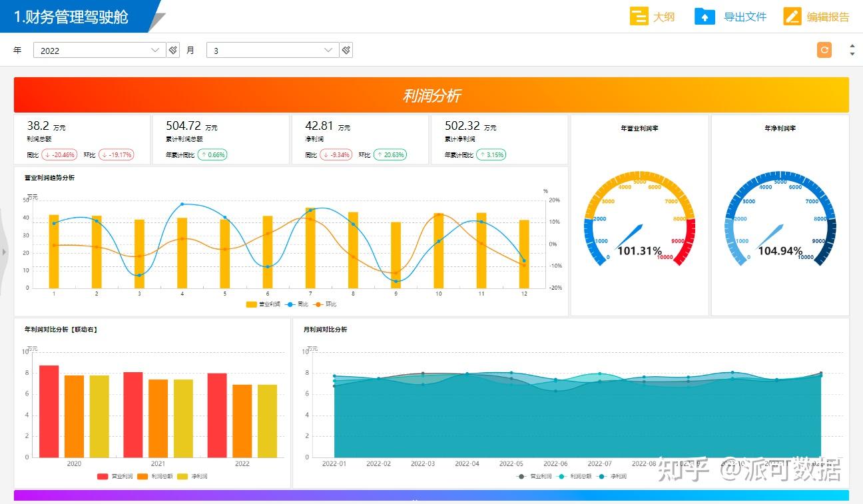Click the 大纲 text link
Screen dimensions: 863x504
click(664, 17)
